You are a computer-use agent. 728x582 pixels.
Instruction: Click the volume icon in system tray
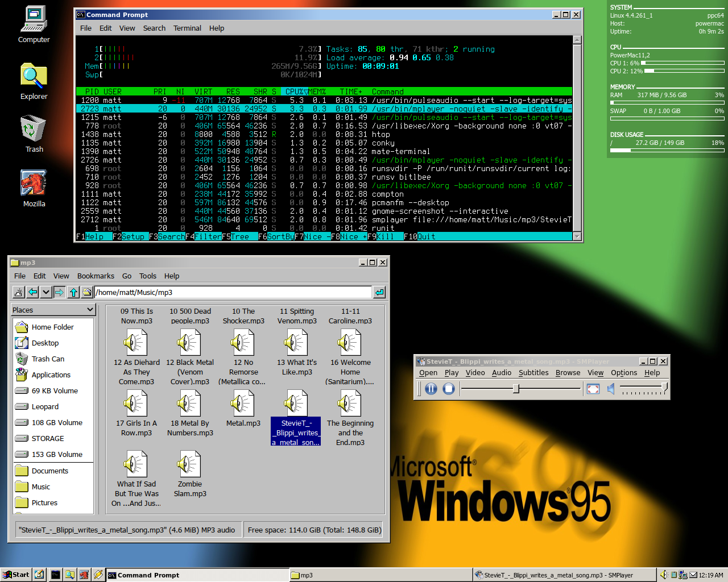coord(664,575)
